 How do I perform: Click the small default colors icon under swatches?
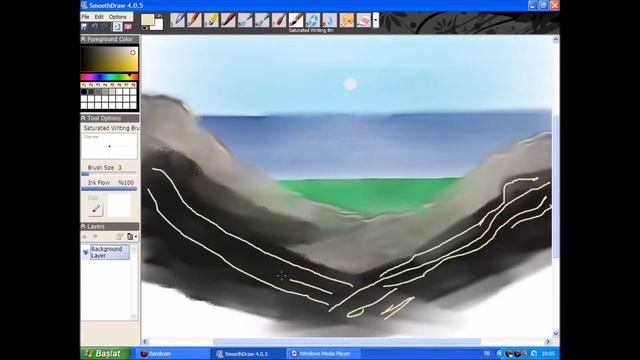[x=144, y=28]
